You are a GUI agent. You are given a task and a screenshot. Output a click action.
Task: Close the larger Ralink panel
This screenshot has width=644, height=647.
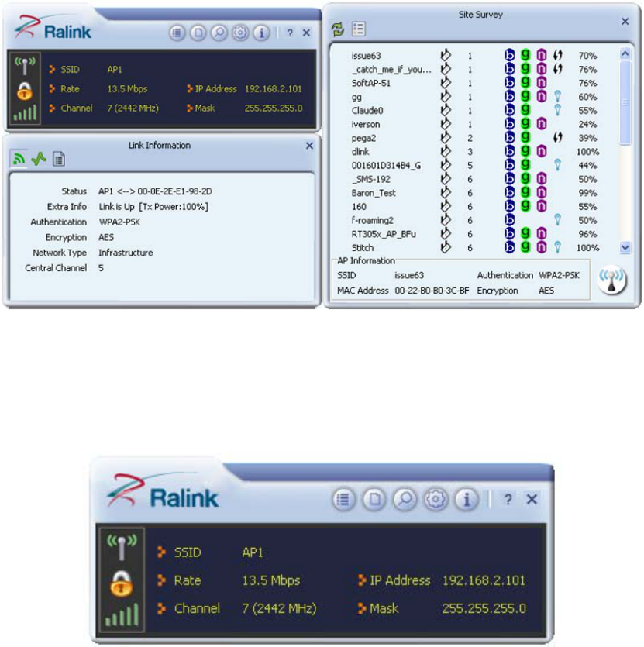[x=532, y=500]
